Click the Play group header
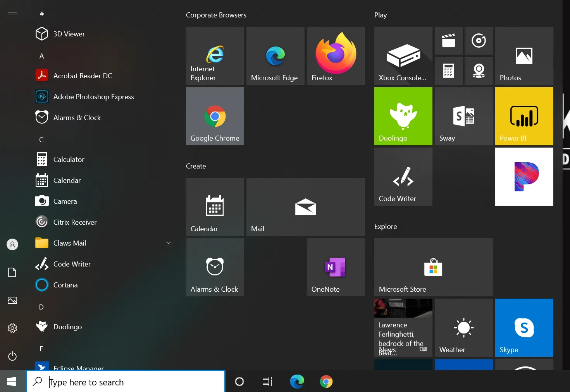 click(x=381, y=15)
